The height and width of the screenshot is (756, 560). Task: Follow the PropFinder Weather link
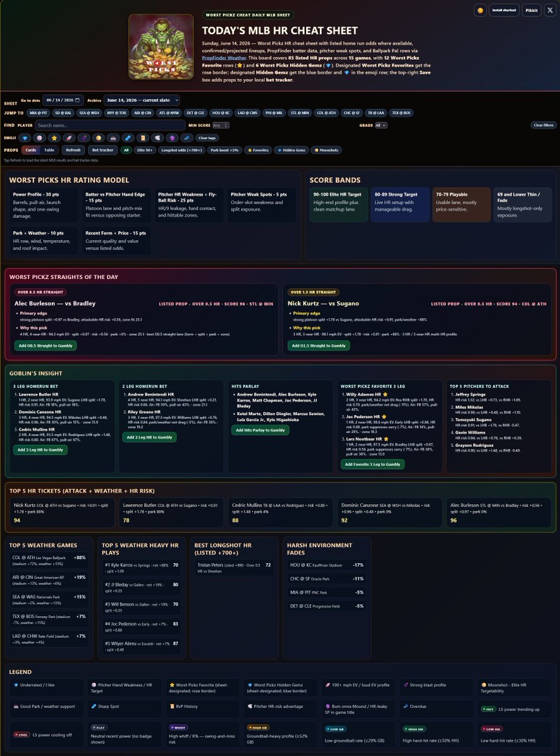click(x=224, y=57)
